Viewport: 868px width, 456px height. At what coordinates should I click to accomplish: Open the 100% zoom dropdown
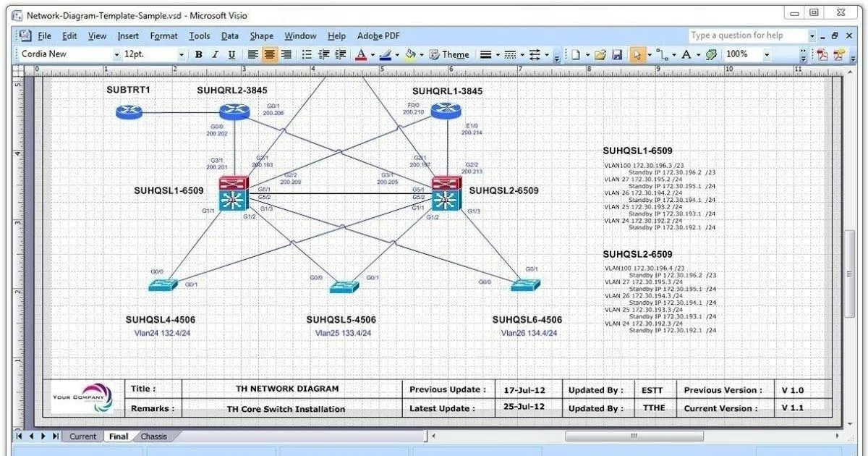tap(767, 54)
